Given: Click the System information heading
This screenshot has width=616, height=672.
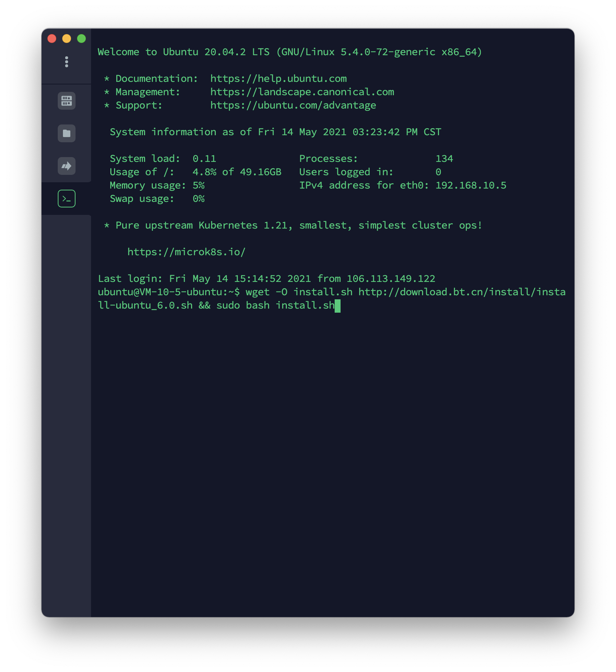Looking at the screenshot, I should (x=275, y=132).
